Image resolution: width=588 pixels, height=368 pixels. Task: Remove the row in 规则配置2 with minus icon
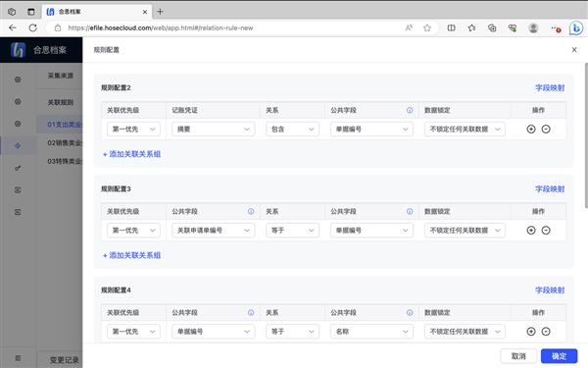(546, 130)
